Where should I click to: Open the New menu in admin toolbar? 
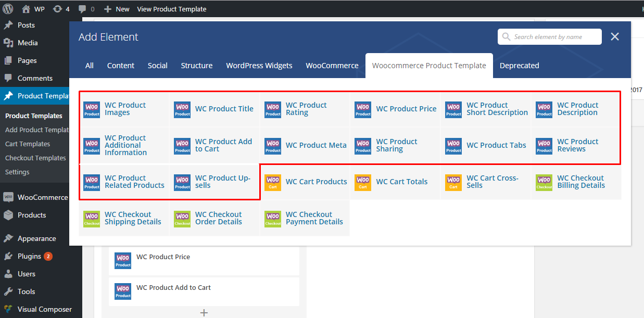117,8
